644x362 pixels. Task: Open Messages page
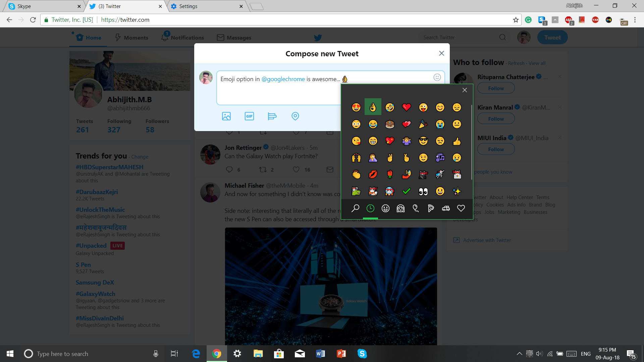coord(234,38)
